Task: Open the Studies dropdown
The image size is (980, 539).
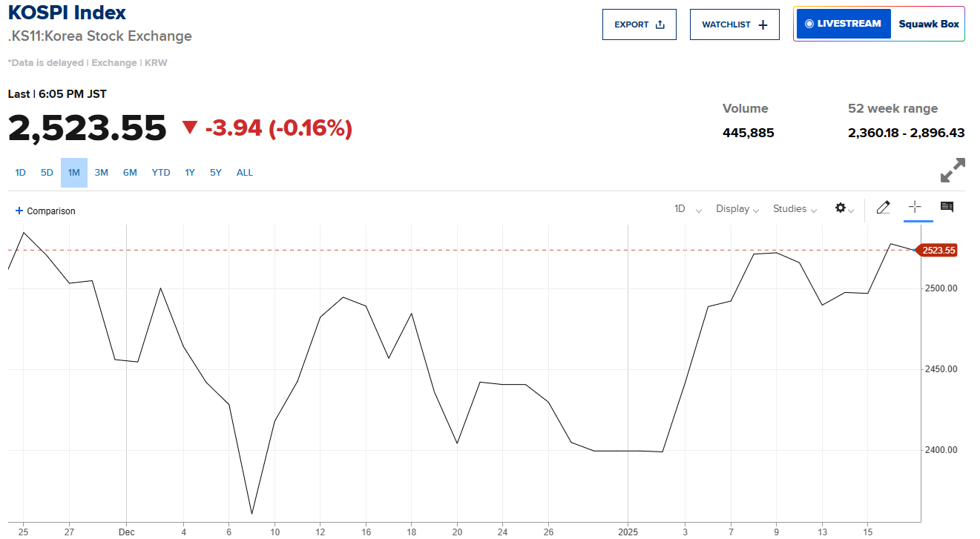Action: tap(795, 209)
